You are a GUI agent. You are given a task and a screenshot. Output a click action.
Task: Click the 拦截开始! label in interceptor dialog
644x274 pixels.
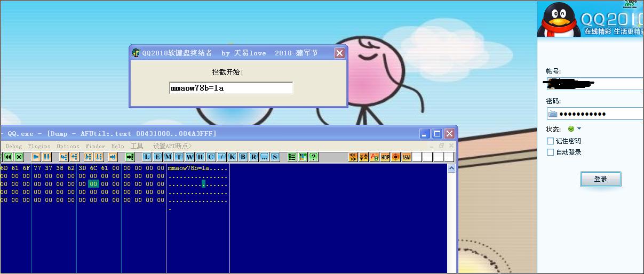[x=228, y=71]
